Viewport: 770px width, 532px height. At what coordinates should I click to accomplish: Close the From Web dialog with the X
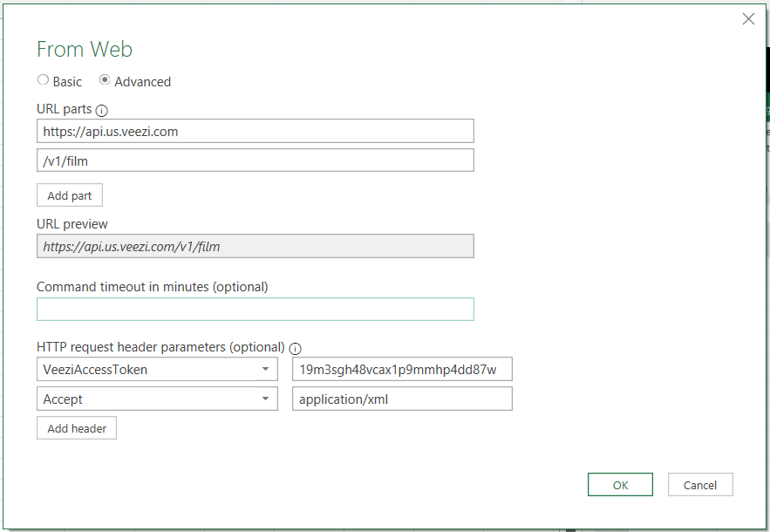coord(748,18)
